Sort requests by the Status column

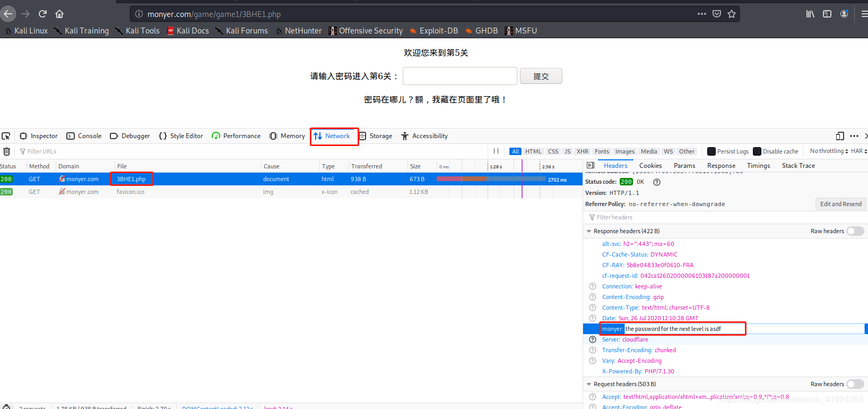pos(12,166)
